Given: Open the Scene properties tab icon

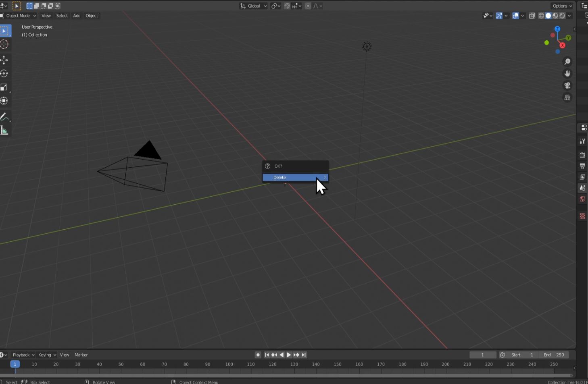Looking at the screenshot, I should (582, 188).
